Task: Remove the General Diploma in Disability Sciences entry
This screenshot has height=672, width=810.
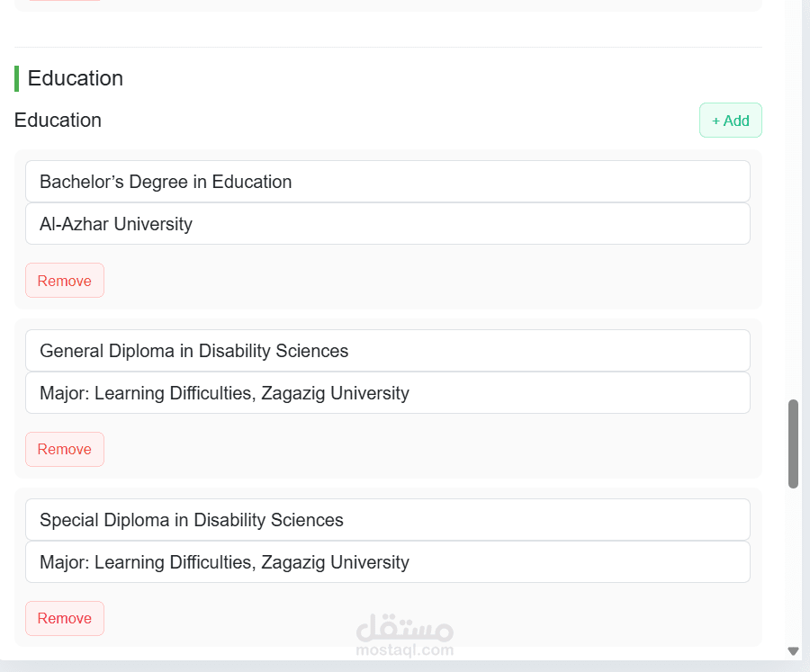Action: click(65, 450)
